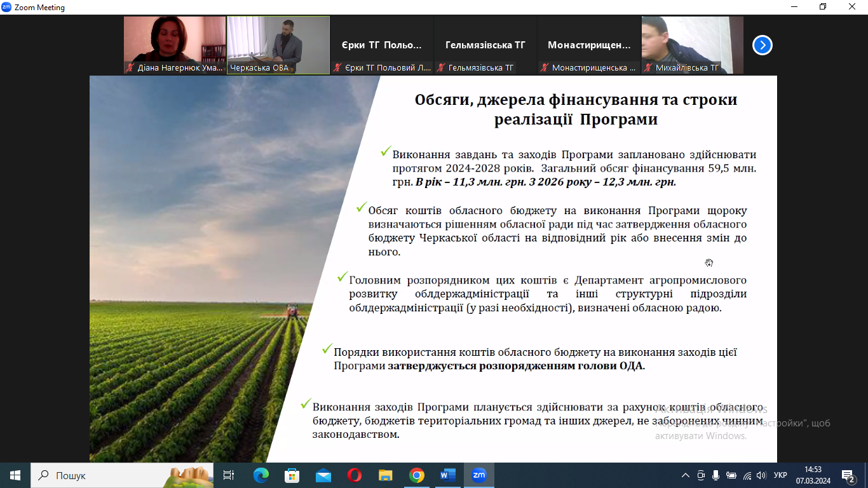Open Microsoft Edge from the taskbar
868x488 pixels.
261,475
